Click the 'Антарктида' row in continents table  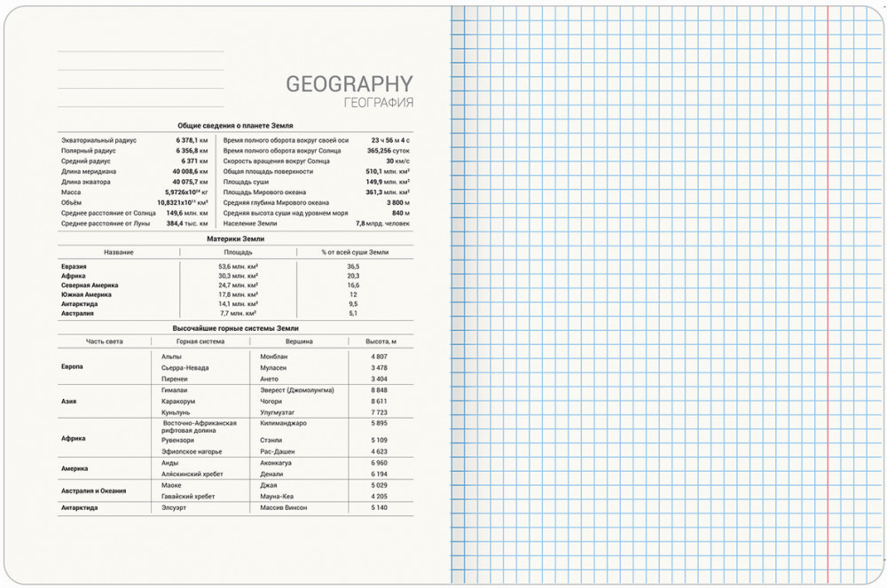pyautogui.click(x=80, y=303)
